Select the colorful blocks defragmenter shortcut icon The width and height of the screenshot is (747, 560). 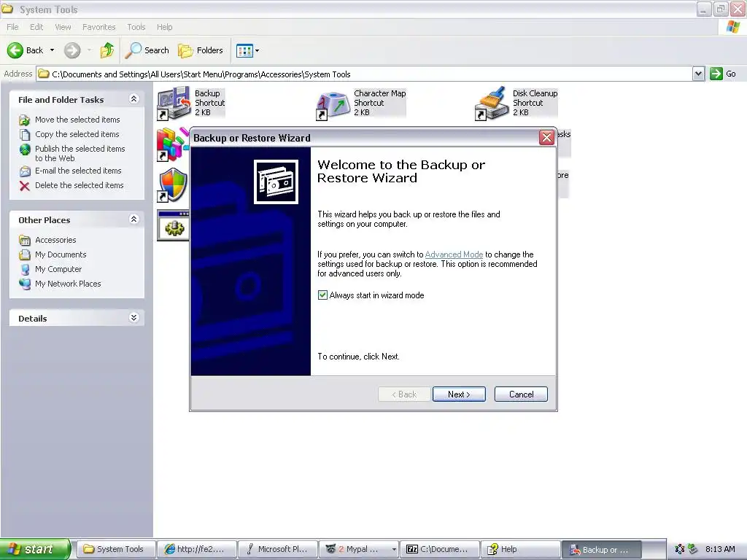(172, 144)
